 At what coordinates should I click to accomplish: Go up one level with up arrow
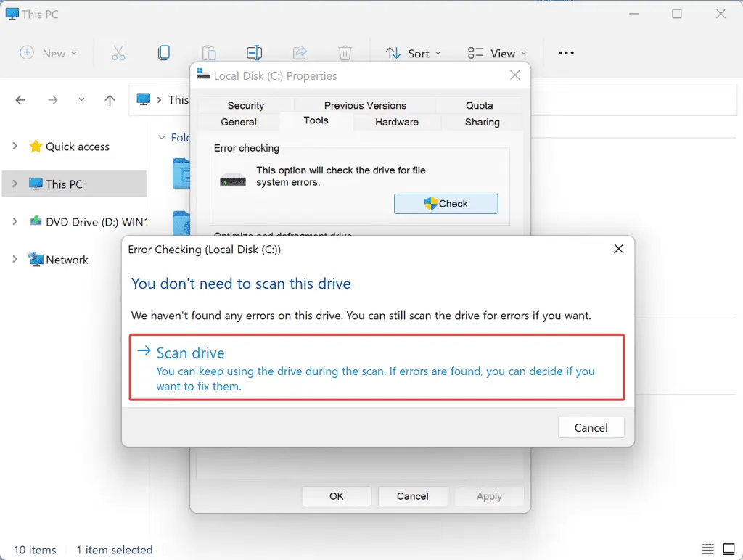click(x=110, y=100)
